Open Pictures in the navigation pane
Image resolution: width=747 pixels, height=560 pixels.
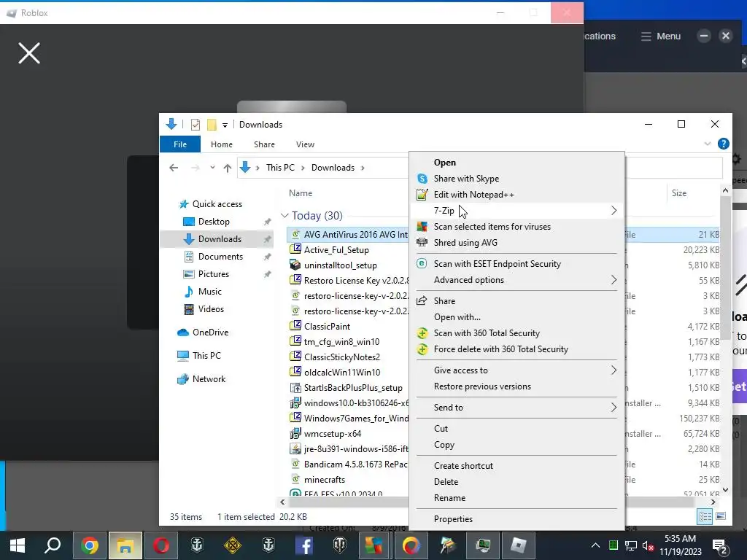(214, 274)
